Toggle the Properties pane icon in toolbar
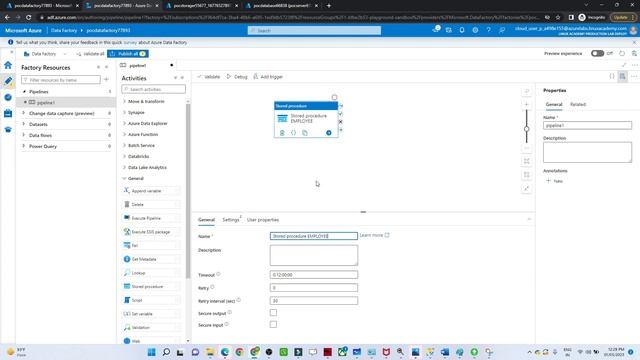 [622, 76]
